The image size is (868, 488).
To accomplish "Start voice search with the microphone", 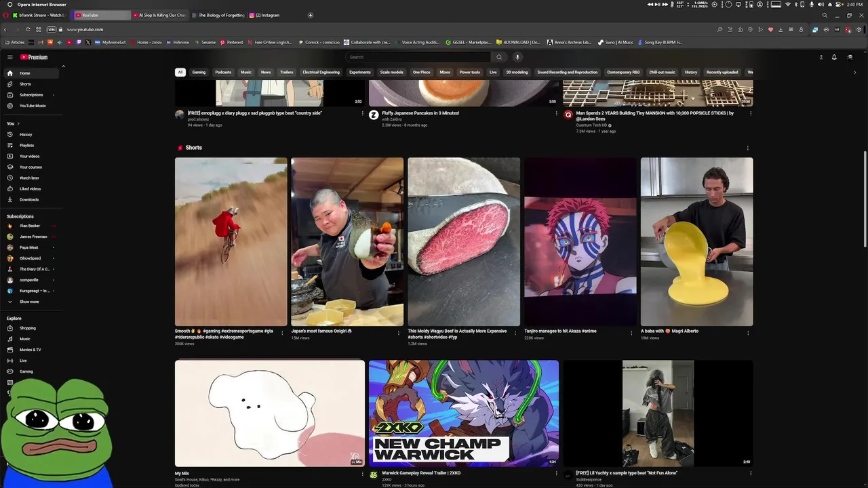I will tap(517, 57).
